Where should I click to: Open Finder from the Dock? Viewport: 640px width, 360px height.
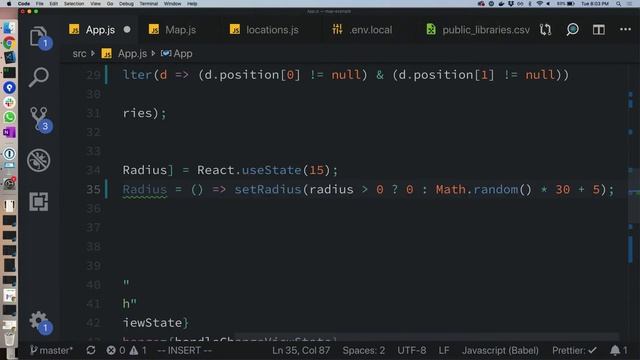pyautogui.click(x=9, y=28)
